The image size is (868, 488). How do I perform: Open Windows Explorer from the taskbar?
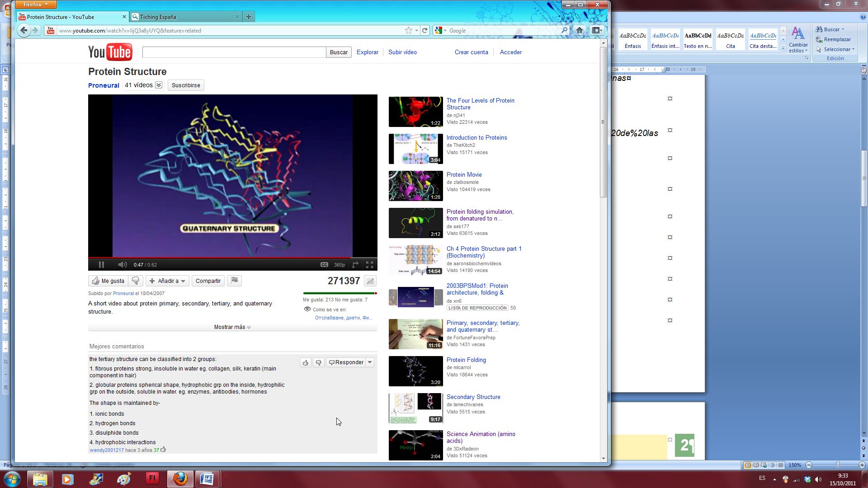tap(40, 479)
